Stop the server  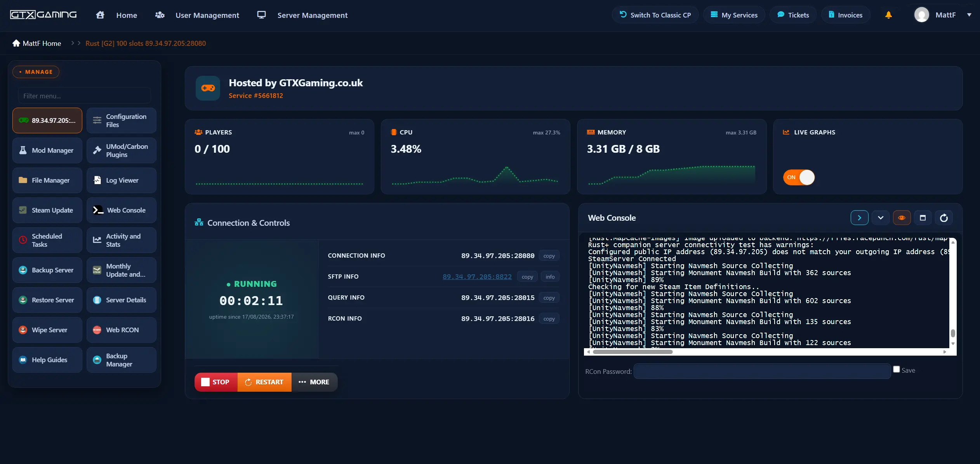click(216, 382)
